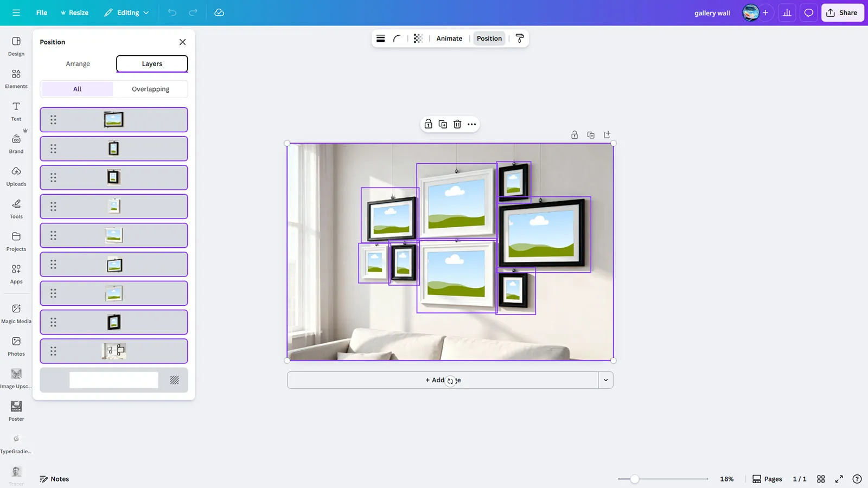
Task: Switch to the Arrange tab
Action: (78, 63)
